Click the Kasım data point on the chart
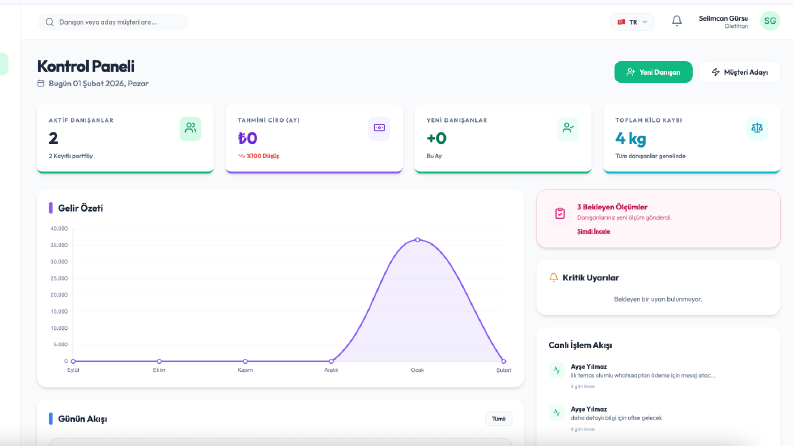 [245, 361]
